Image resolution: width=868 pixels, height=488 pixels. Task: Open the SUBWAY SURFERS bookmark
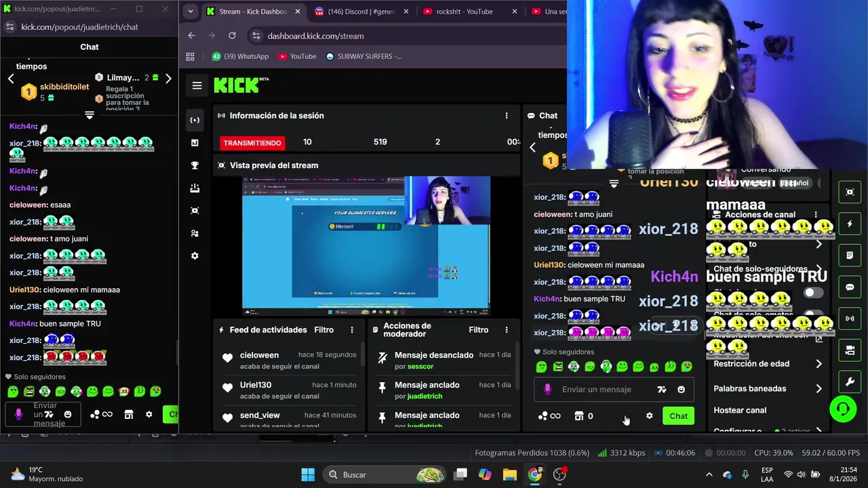[x=363, y=56]
